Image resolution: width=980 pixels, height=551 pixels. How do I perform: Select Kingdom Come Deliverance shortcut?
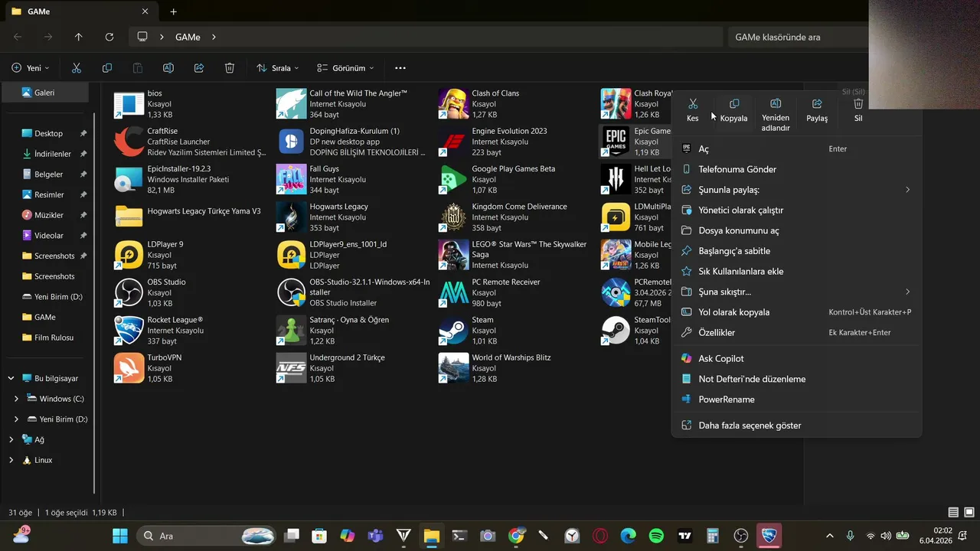(514, 217)
